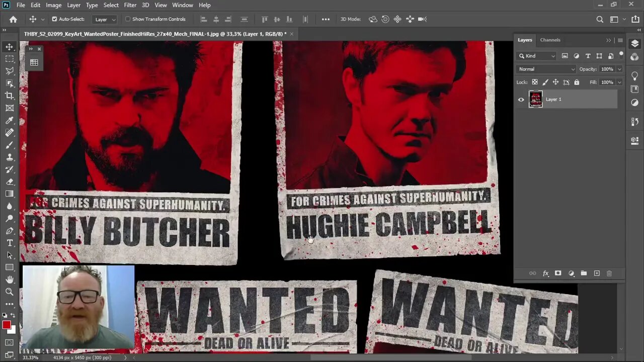
Task: Select the History Brush tool
Action: (10, 169)
